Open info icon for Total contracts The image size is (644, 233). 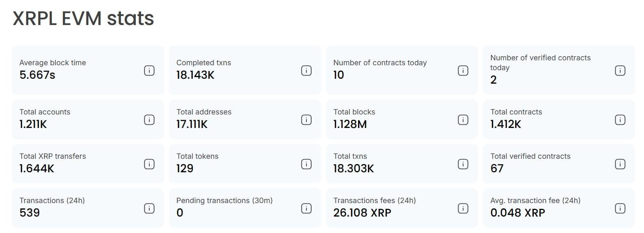[620, 120]
